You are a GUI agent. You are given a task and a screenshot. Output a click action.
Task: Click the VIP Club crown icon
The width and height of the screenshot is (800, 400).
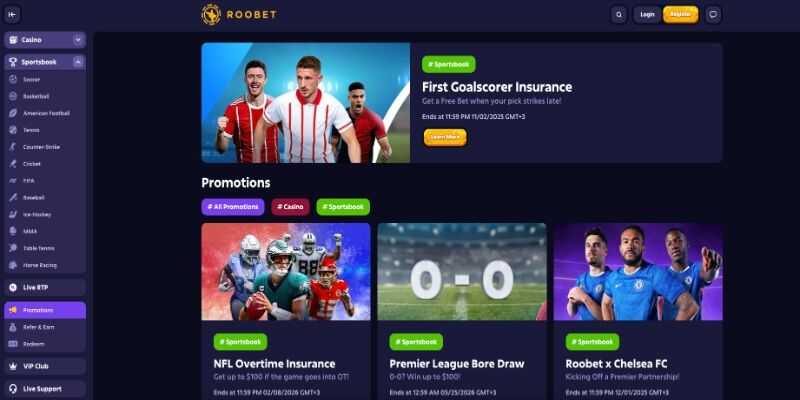point(13,366)
